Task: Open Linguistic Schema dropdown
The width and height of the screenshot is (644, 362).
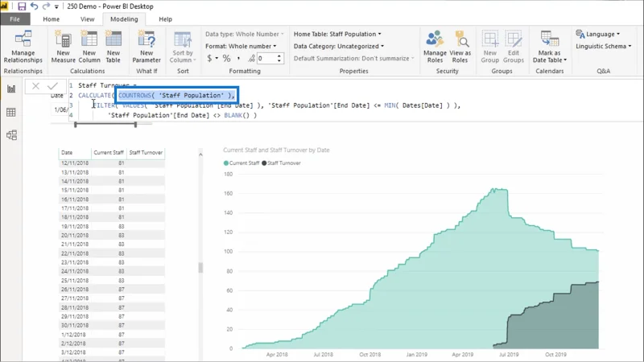Action: (x=603, y=47)
